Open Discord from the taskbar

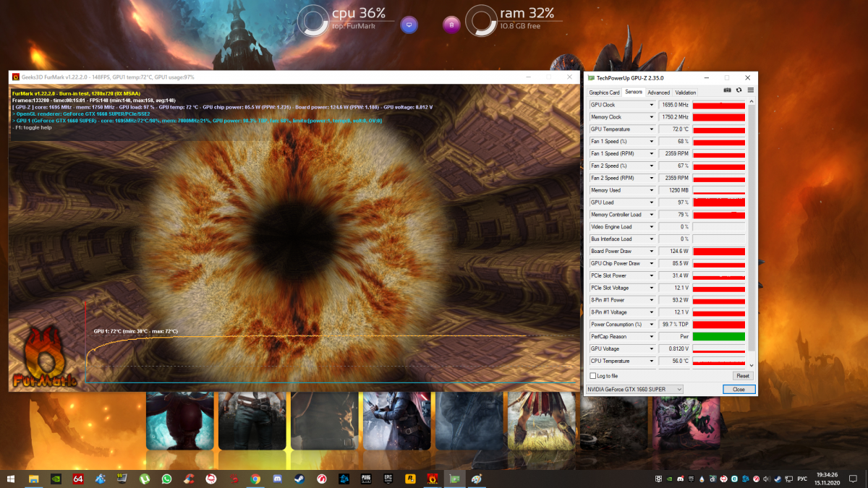[277, 479]
